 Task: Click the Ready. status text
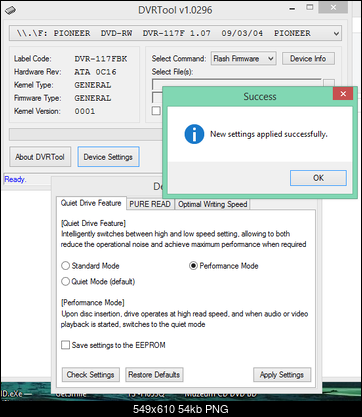pyautogui.click(x=15, y=179)
